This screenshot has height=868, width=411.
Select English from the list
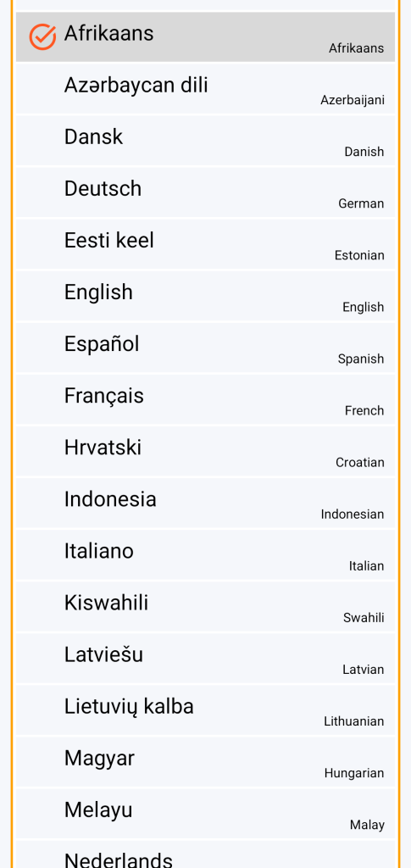click(x=205, y=296)
